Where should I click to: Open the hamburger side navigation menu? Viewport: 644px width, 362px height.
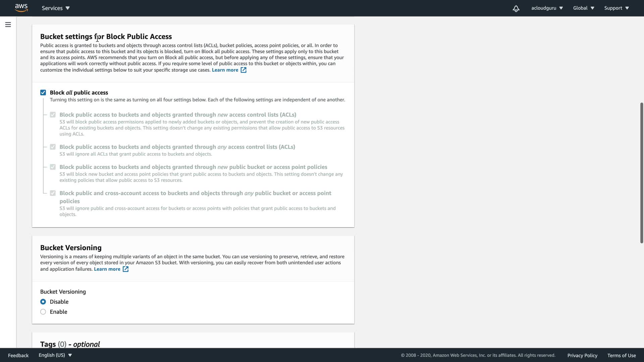(8, 24)
